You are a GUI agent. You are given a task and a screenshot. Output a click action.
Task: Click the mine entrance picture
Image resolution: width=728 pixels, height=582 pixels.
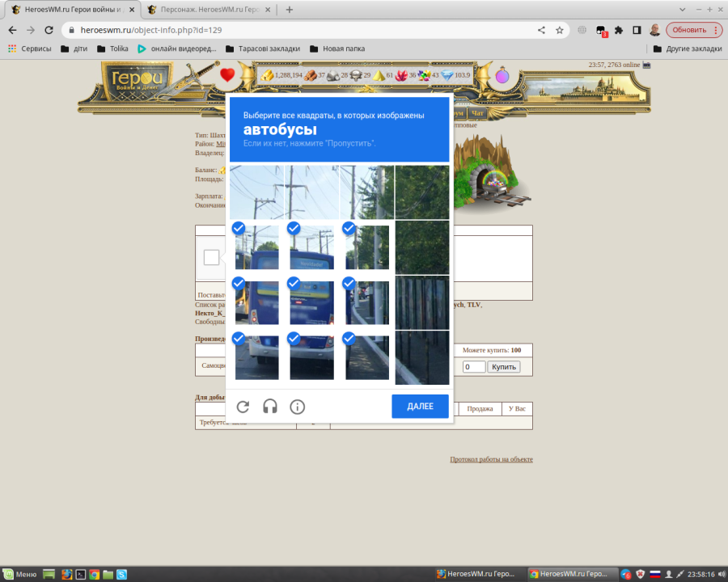tap(492, 174)
